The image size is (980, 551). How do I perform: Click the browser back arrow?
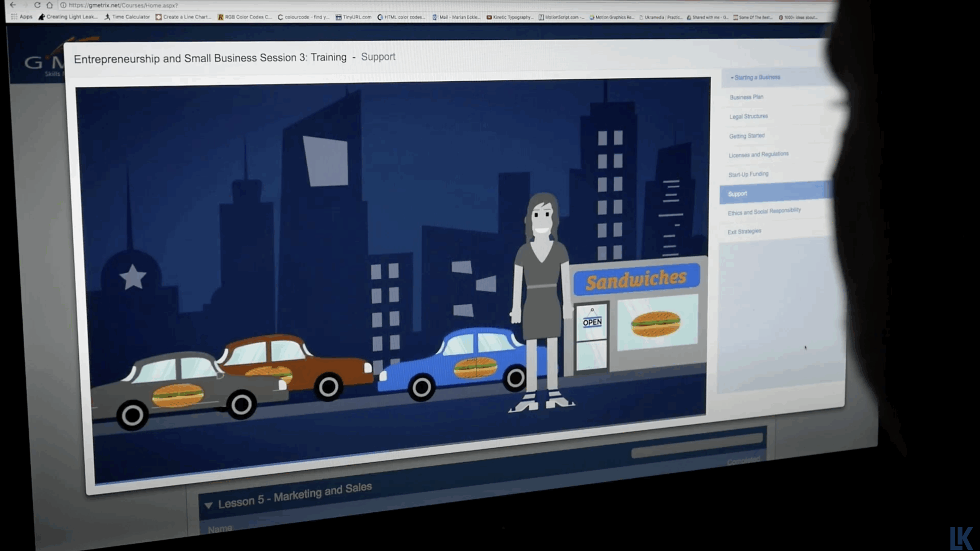tap(13, 5)
